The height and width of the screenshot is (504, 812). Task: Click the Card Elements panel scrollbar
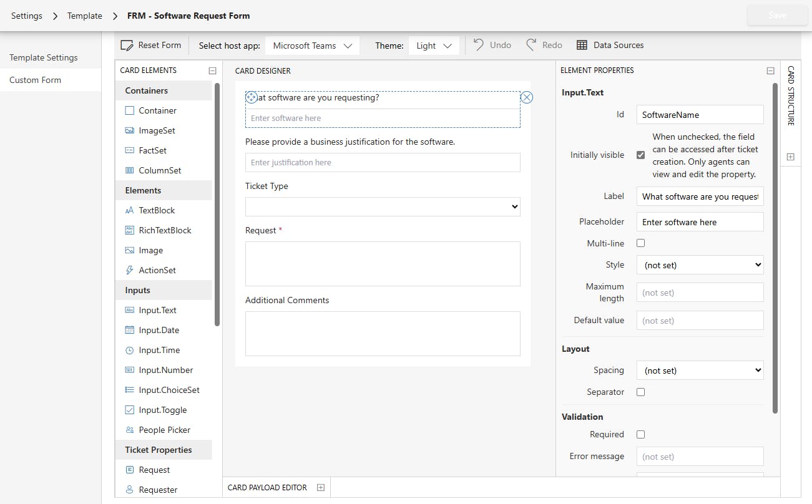[217, 206]
